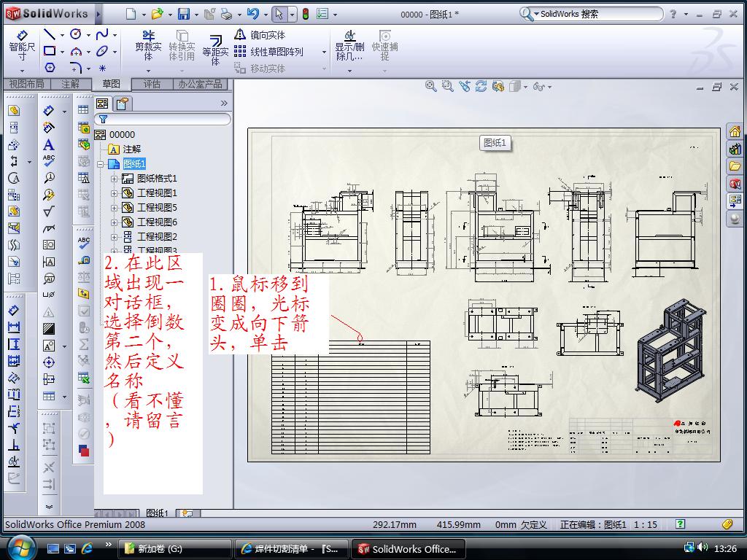Expand the 工程视图5 tree node
Image resolution: width=747 pixels, height=560 pixels.
[x=114, y=208]
